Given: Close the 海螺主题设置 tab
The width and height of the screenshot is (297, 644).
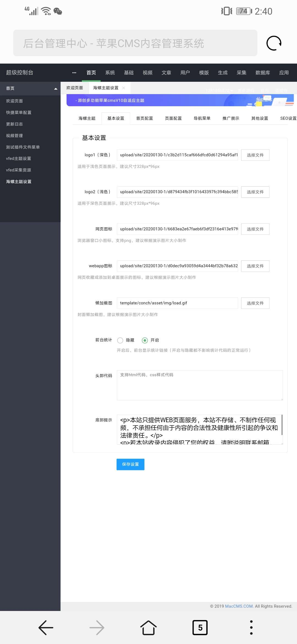Looking at the screenshot, I should click(124, 88).
